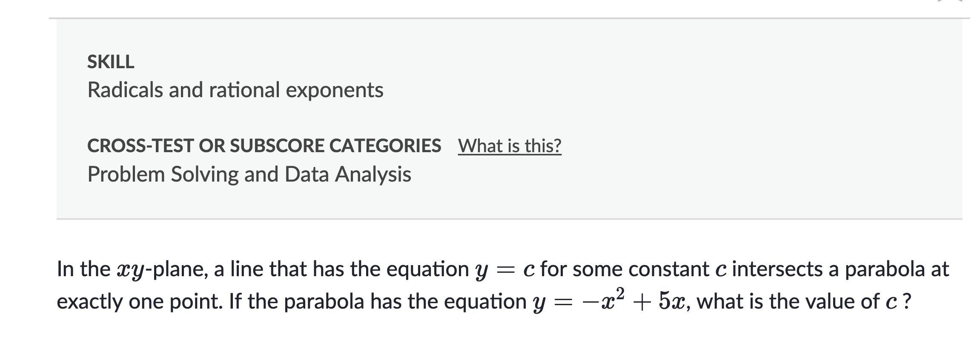Screen dimensions: 980x341
Task: Select "Problem Solving and Data Analysis" text
Action: [x=249, y=174]
